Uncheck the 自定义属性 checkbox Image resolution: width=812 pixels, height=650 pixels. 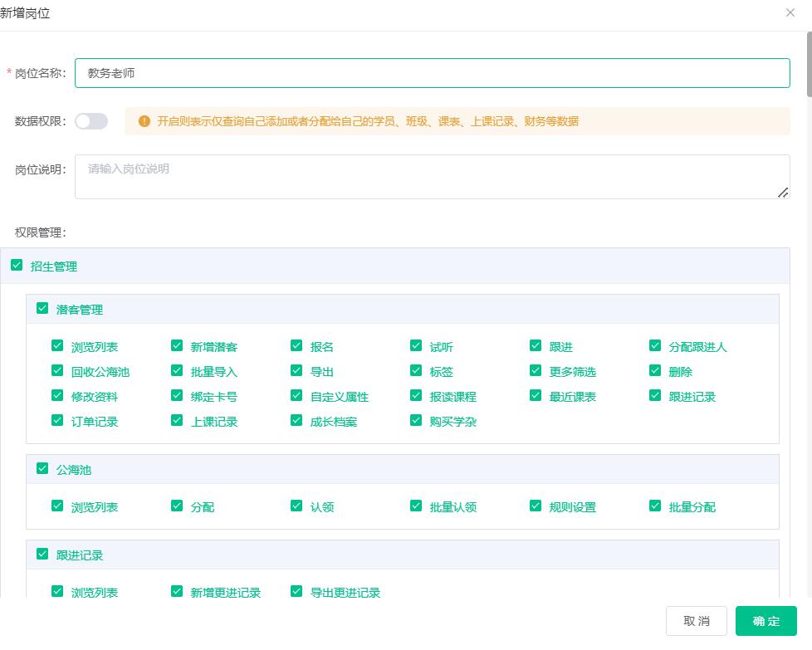click(296, 396)
